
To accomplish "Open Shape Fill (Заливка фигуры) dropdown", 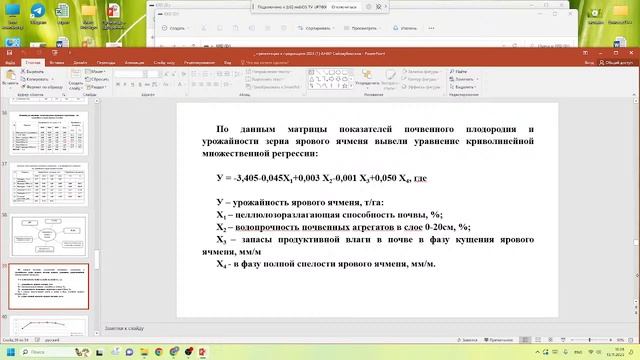I will tap(422, 71).
